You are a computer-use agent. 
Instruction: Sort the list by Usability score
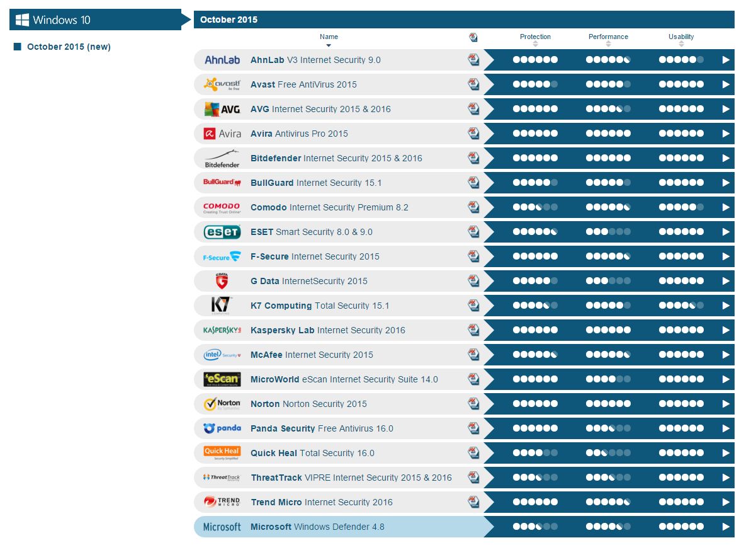tap(681, 40)
